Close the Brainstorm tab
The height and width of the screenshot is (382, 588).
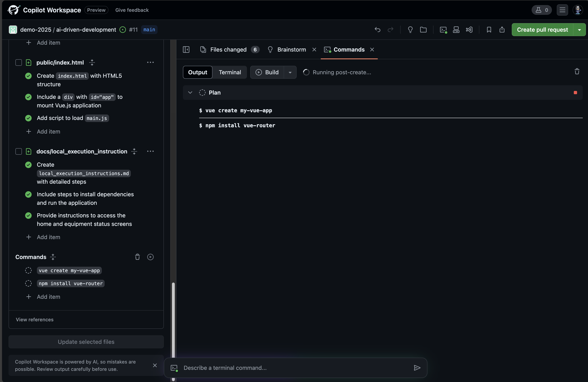(314, 50)
